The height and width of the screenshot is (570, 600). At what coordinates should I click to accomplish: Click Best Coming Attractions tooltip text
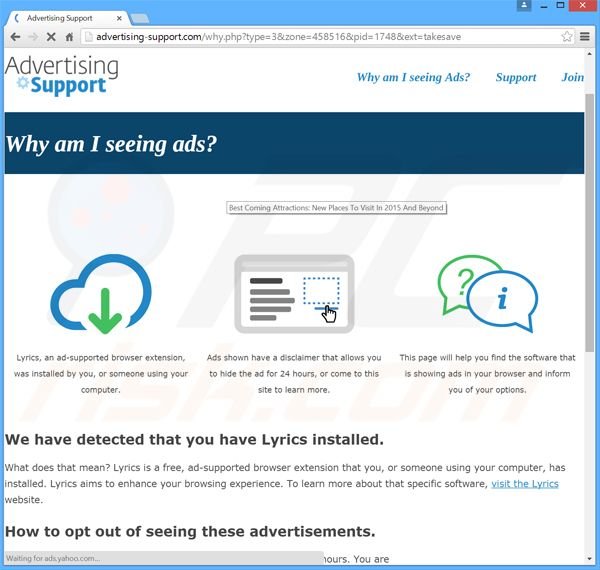(336, 208)
